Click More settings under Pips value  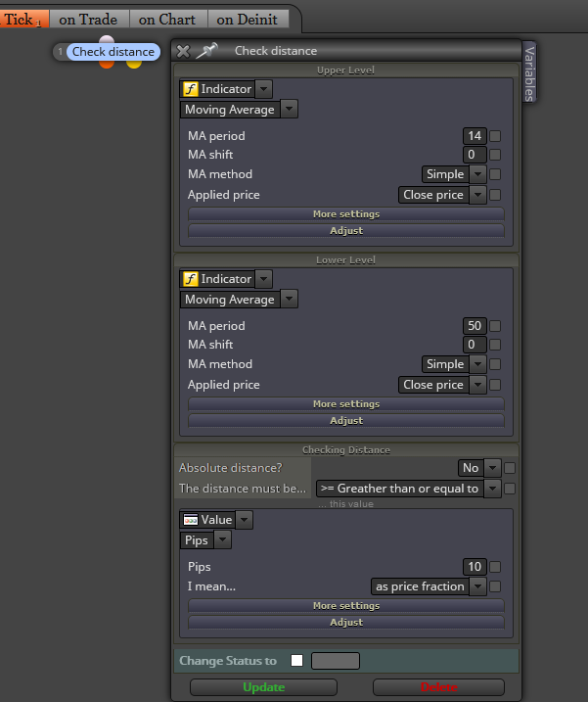pos(346,605)
